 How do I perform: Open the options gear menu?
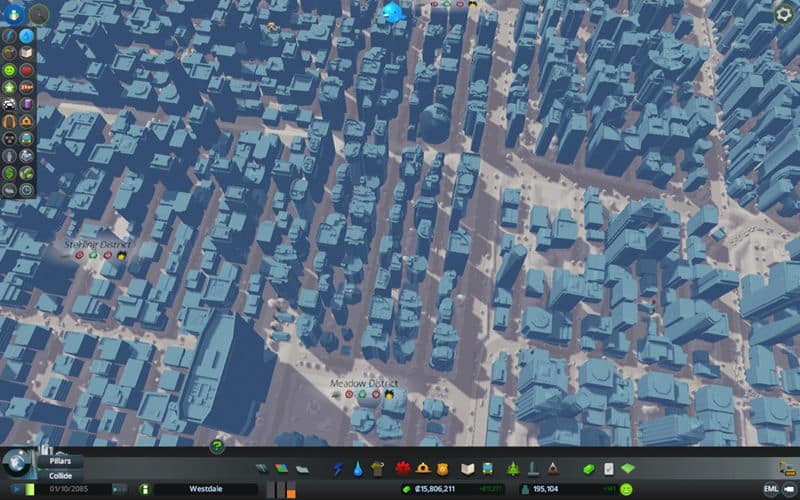[785, 14]
